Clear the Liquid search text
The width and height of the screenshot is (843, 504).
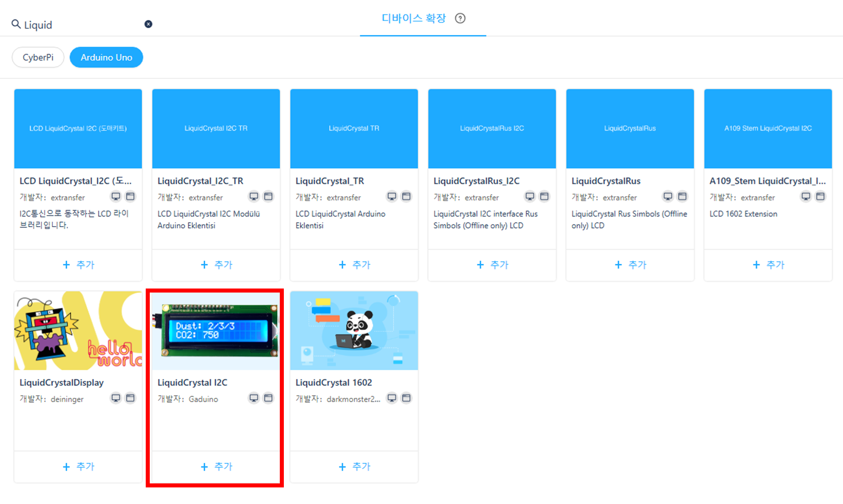(x=148, y=24)
